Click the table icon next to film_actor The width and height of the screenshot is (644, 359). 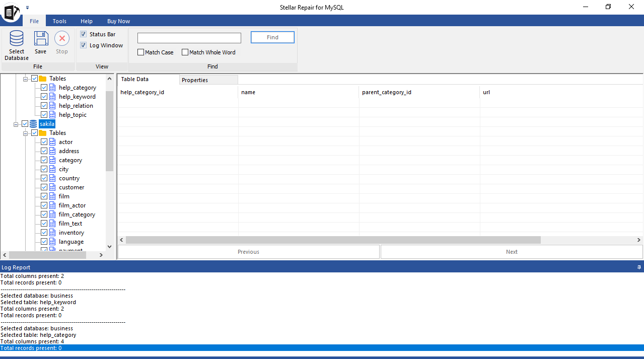point(52,205)
